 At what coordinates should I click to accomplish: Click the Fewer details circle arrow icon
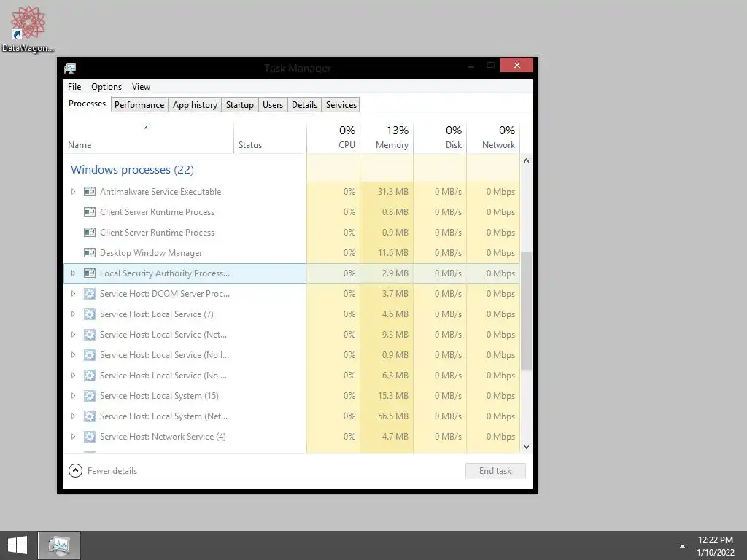(x=75, y=471)
